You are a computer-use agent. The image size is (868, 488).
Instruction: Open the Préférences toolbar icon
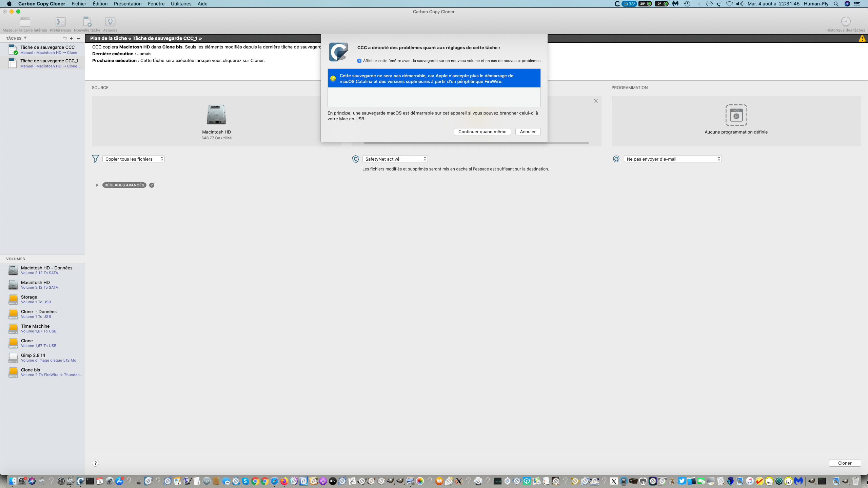click(60, 22)
